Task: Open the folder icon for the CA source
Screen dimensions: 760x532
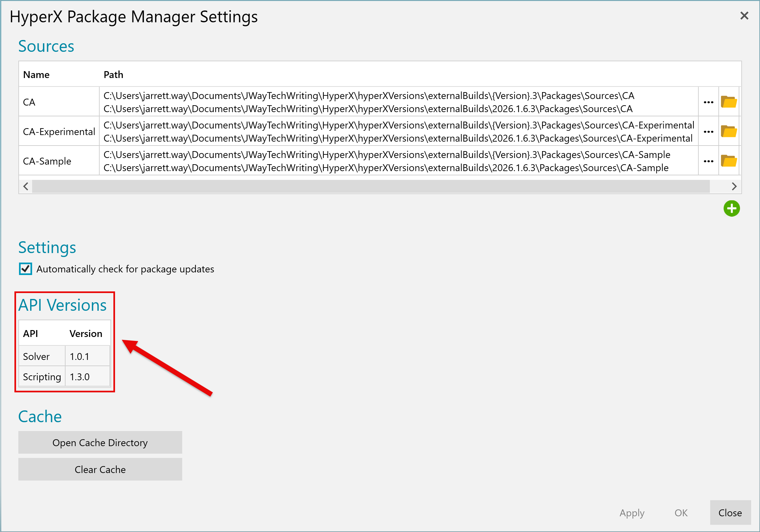Action: (x=729, y=102)
